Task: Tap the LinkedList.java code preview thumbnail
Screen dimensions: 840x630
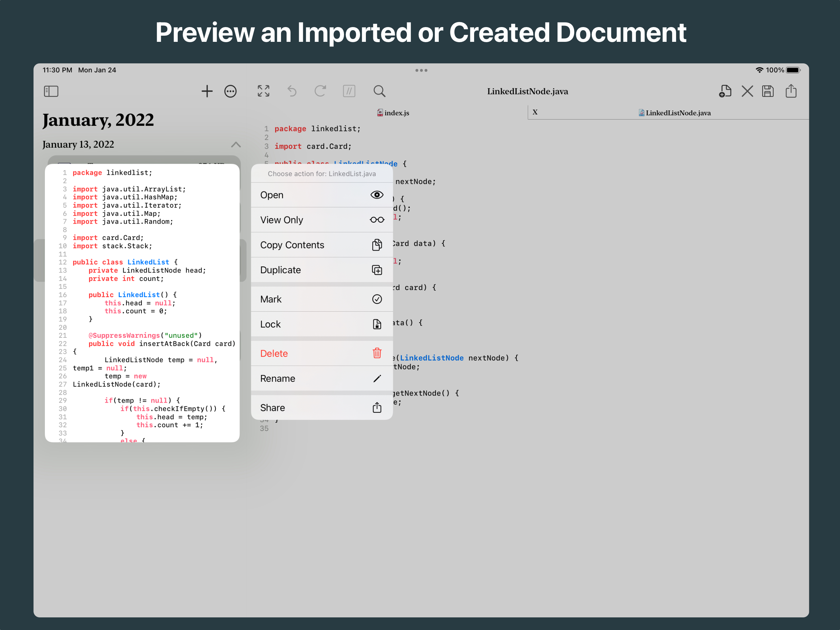Action: [142, 303]
